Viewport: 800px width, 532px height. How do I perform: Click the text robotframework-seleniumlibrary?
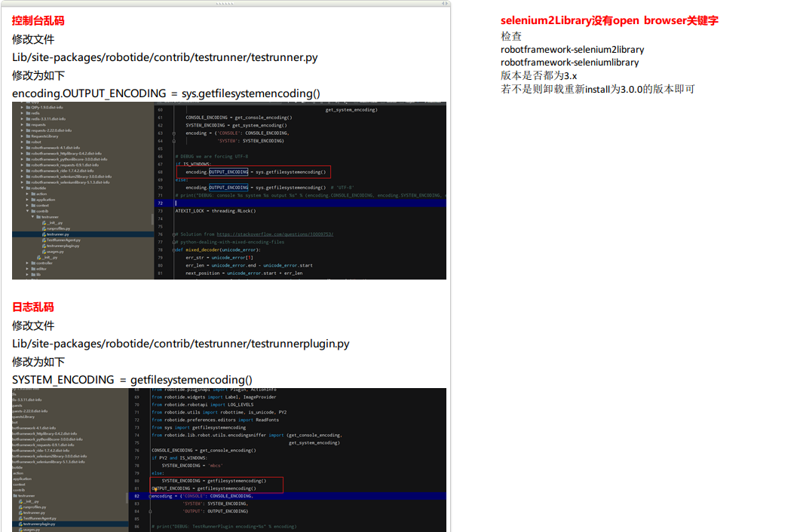tap(570, 63)
